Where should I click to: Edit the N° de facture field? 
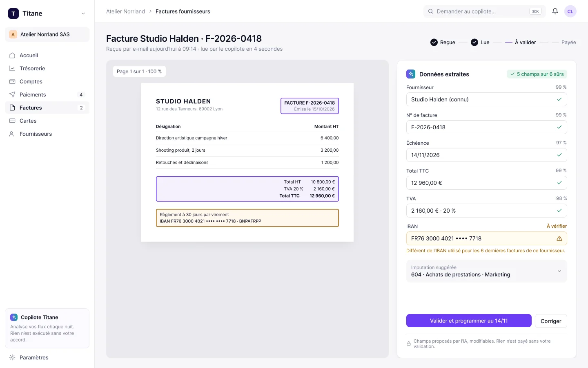[x=486, y=127]
